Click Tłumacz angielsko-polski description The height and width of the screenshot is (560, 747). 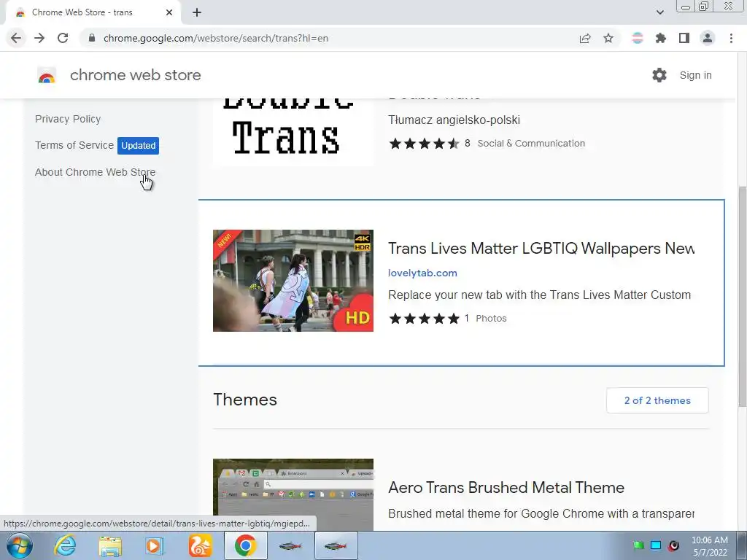[x=454, y=120]
